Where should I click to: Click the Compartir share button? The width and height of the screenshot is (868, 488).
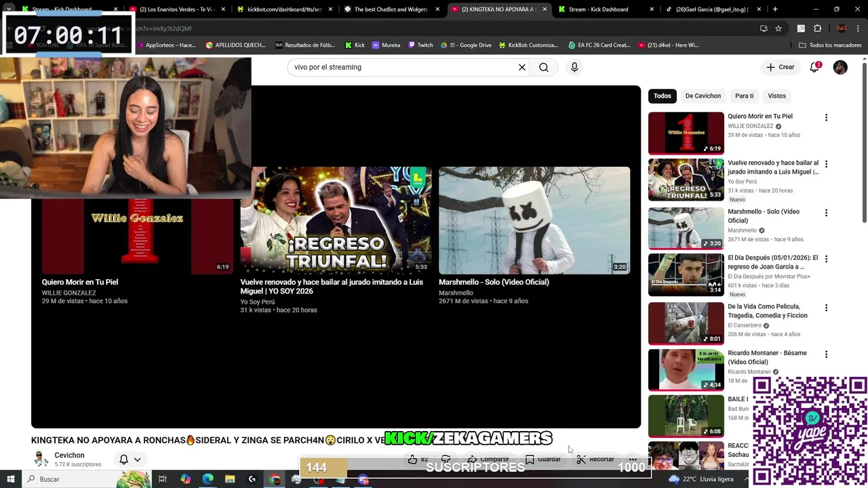[488, 460]
